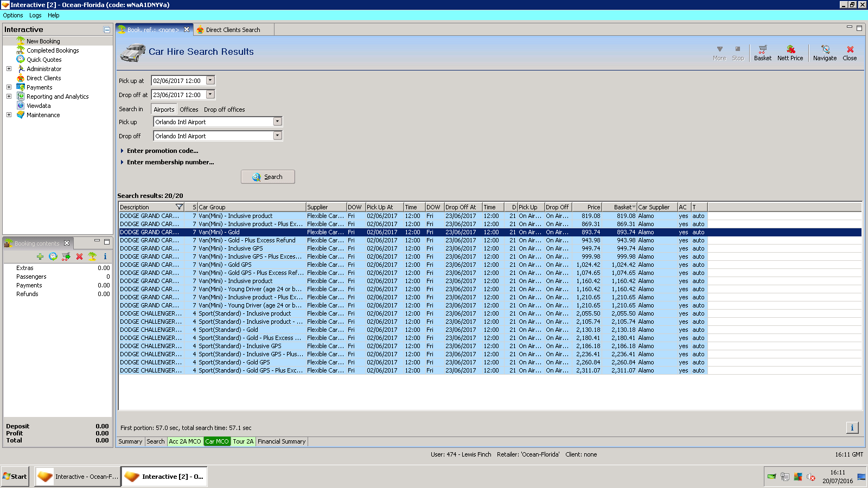Sort results by the Price column header

pos(586,207)
